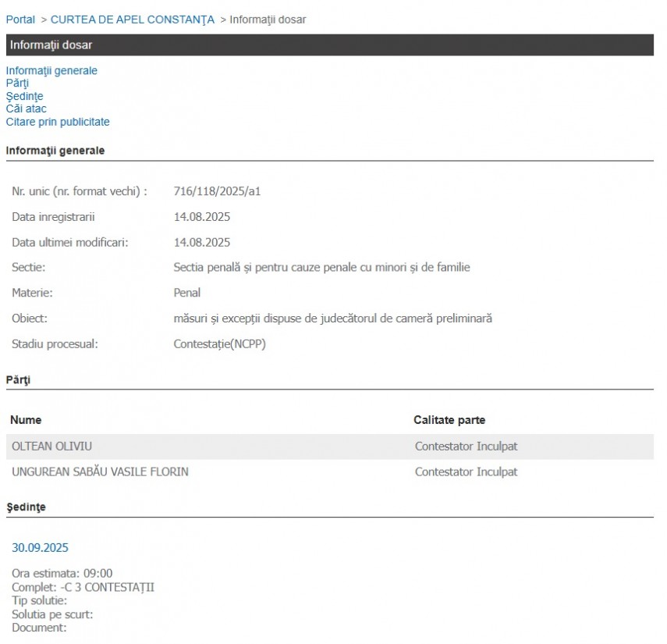667x644 pixels.
Task: Jump to Informații generale anchor link
Action: [x=51, y=71]
